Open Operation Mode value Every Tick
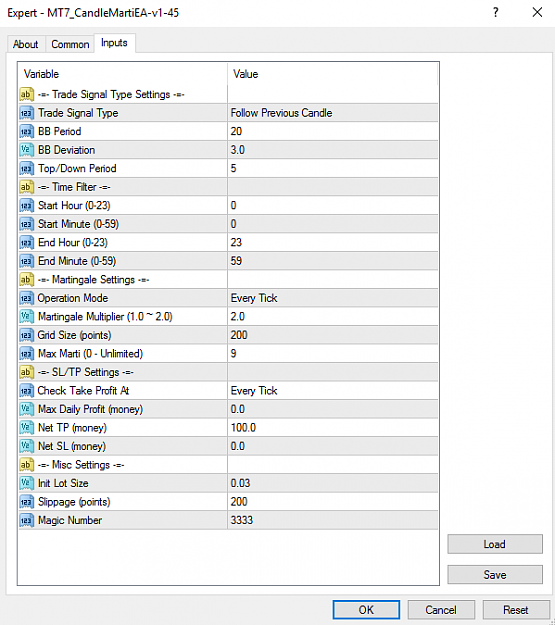The width and height of the screenshot is (555, 625). [333, 298]
